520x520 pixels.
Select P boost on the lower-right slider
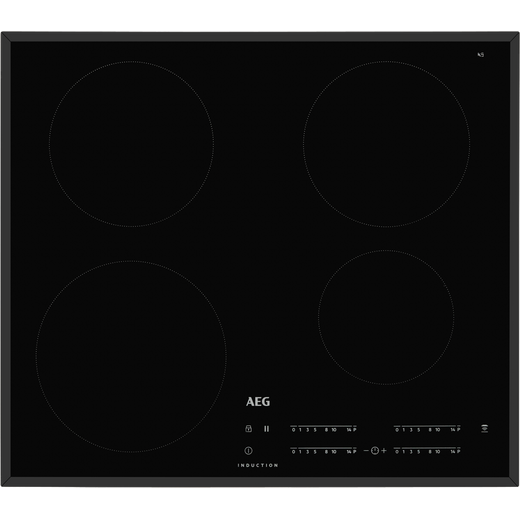[459, 451]
